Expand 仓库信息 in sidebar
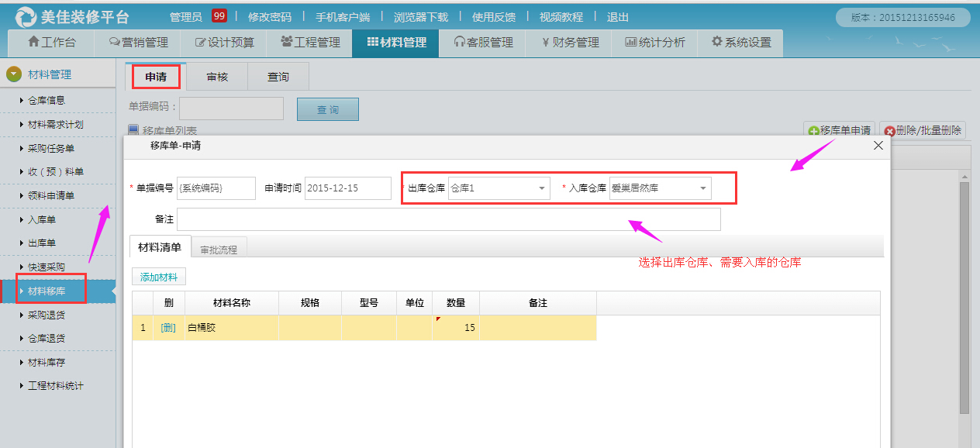Viewport: 980px width, 448px height. click(x=46, y=100)
